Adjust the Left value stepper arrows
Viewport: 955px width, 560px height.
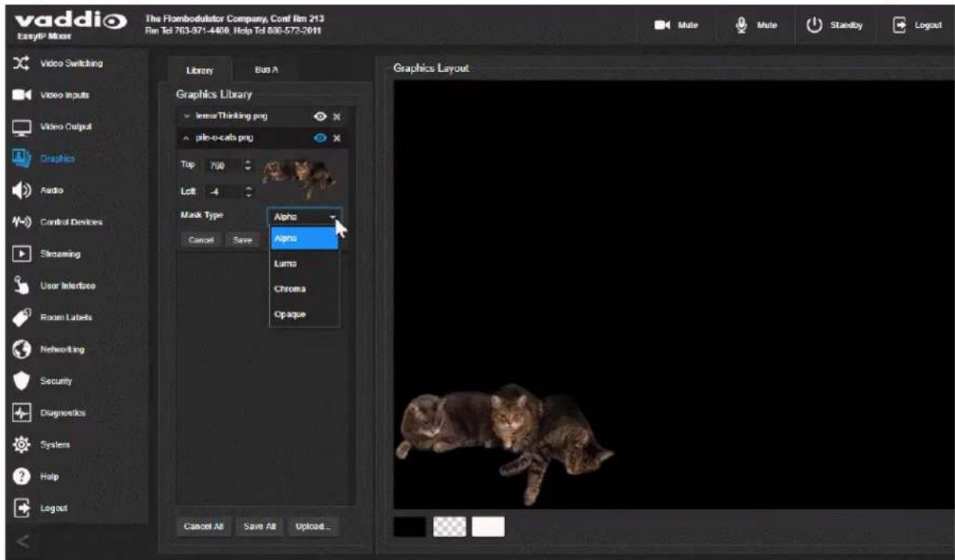coord(248,192)
